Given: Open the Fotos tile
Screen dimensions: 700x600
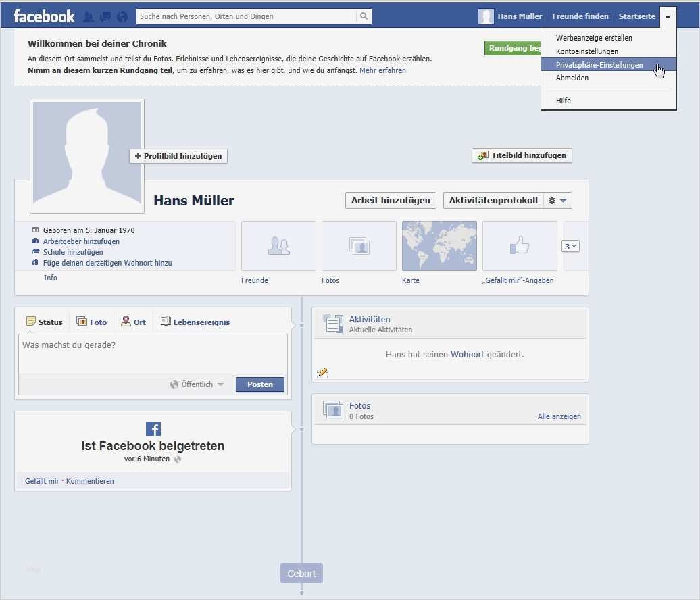Looking at the screenshot, I should coord(359,246).
